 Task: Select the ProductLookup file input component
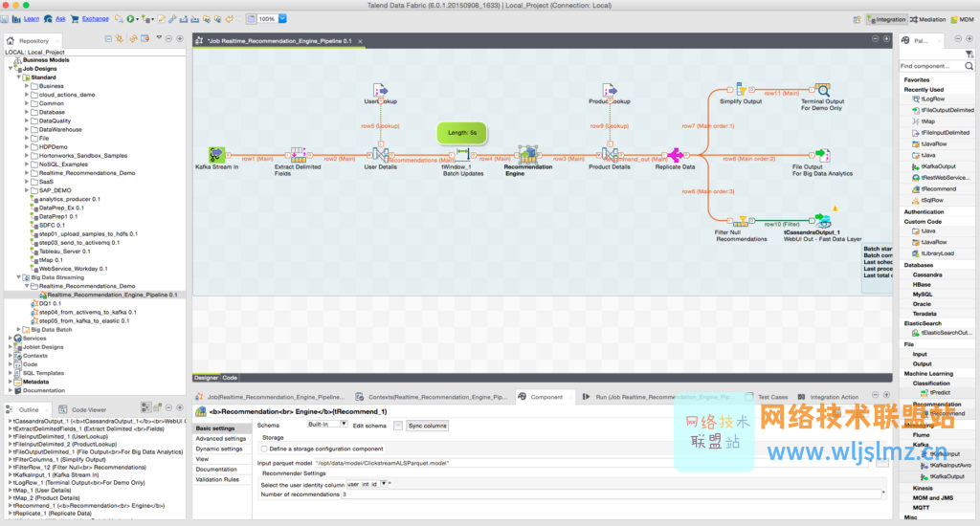(x=610, y=90)
